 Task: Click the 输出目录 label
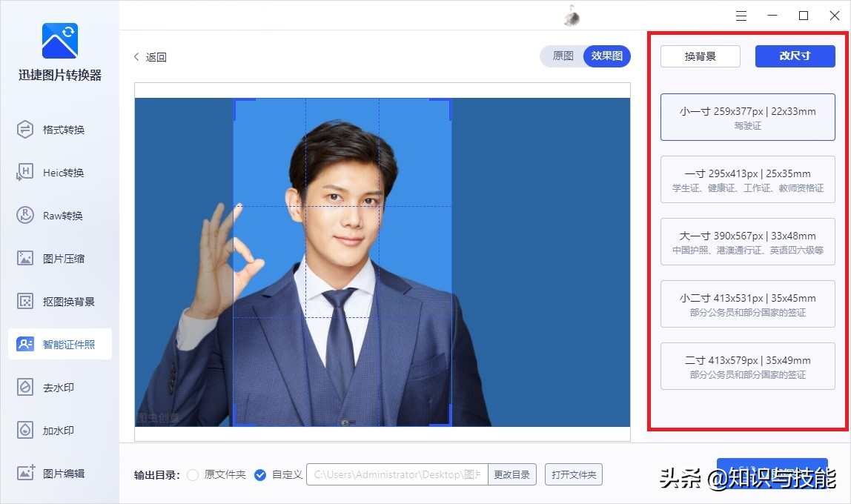[157, 475]
